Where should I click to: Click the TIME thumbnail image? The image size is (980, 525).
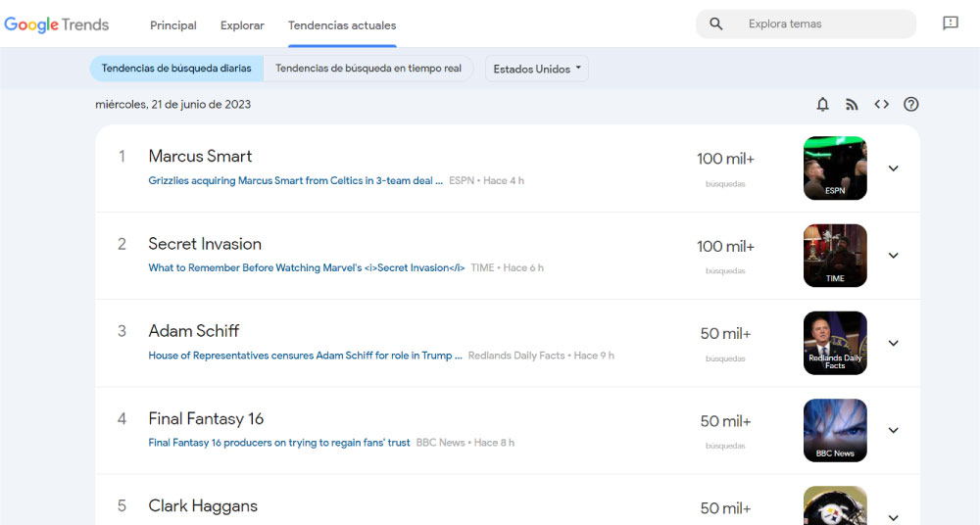click(x=835, y=256)
